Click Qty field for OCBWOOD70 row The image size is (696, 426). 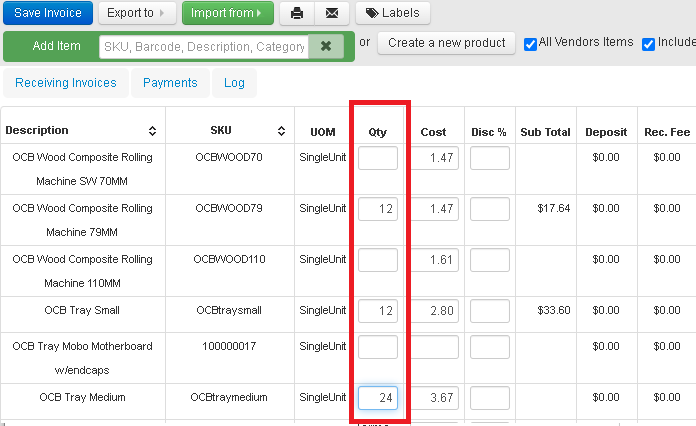tap(378, 158)
